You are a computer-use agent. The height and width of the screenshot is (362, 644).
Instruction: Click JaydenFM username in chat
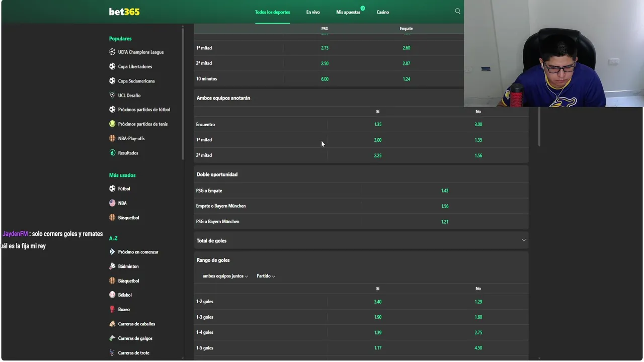(x=15, y=234)
